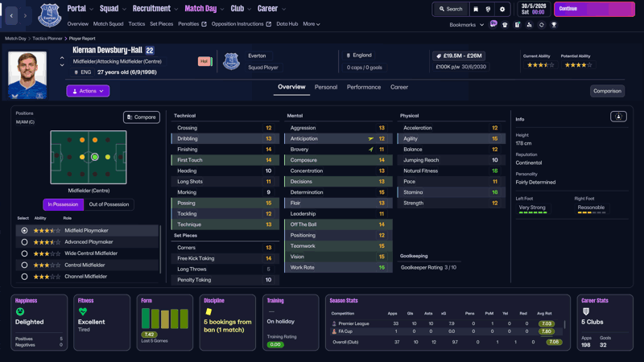644x362 pixels.
Task: Click the Search button
Action: [451, 9]
